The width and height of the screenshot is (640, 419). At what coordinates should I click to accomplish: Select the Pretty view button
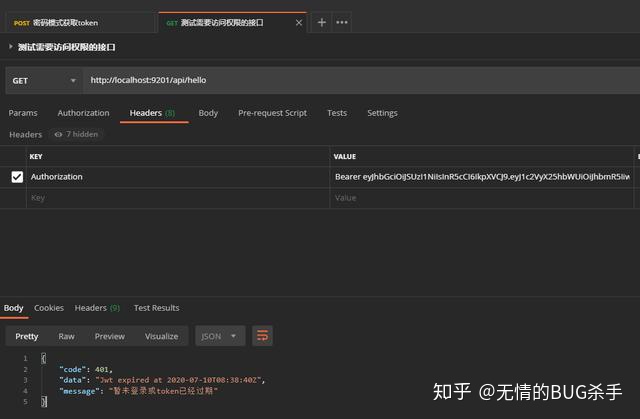27,336
